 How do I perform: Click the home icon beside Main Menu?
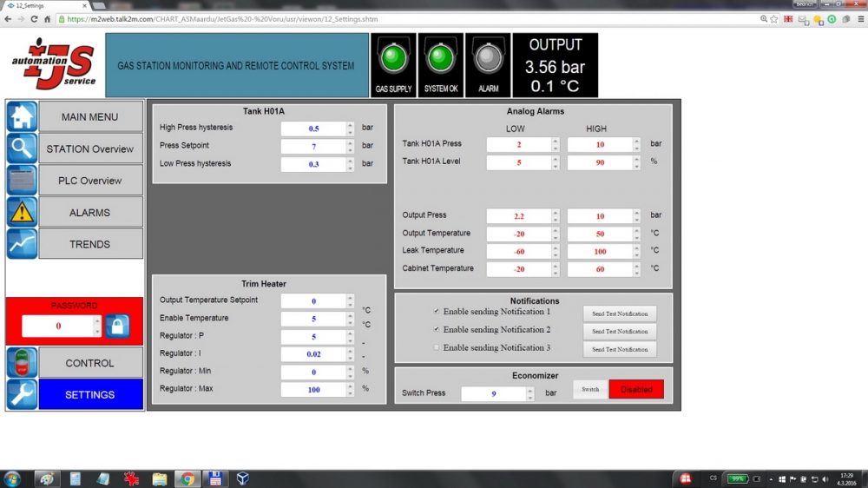(x=22, y=116)
